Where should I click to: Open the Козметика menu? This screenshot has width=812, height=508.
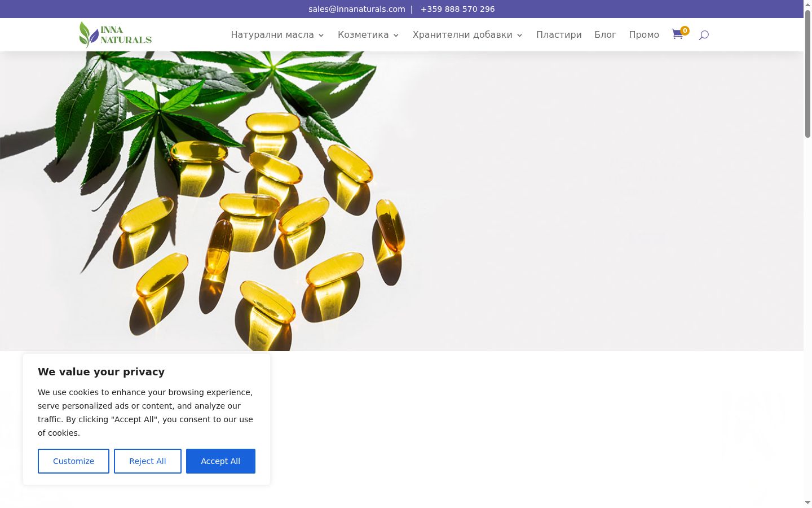tap(363, 34)
